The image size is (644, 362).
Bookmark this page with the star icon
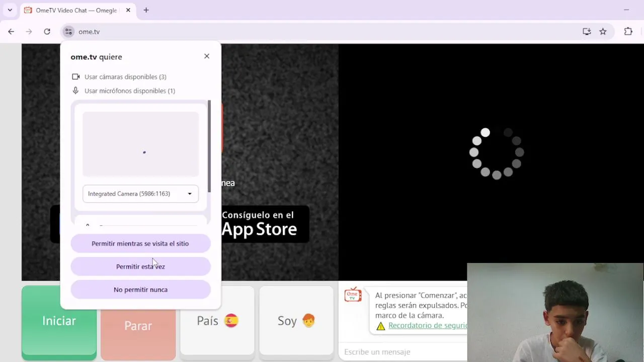[x=603, y=32]
